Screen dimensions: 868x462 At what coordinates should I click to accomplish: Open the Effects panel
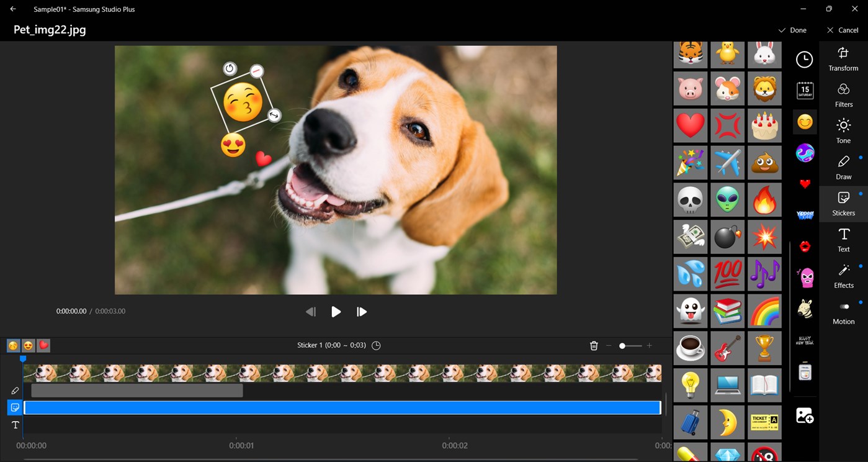[843, 276]
